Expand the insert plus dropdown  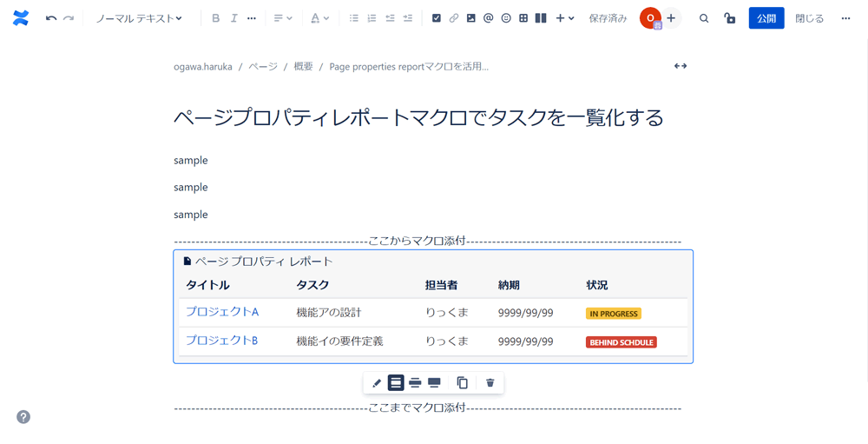point(564,18)
